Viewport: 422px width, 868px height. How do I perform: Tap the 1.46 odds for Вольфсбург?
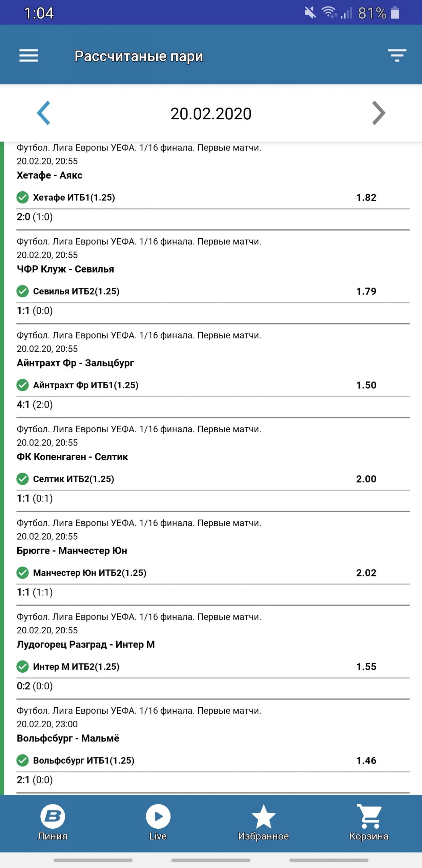coord(366,761)
